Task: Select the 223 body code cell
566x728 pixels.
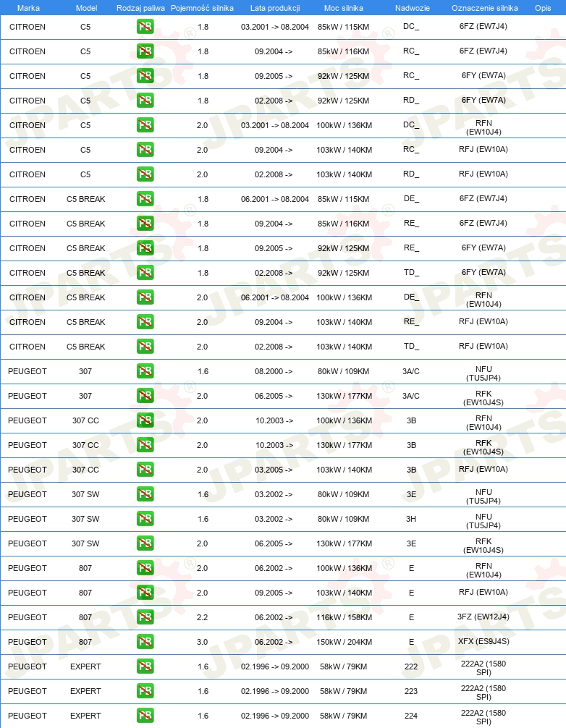Action: click(x=411, y=691)
